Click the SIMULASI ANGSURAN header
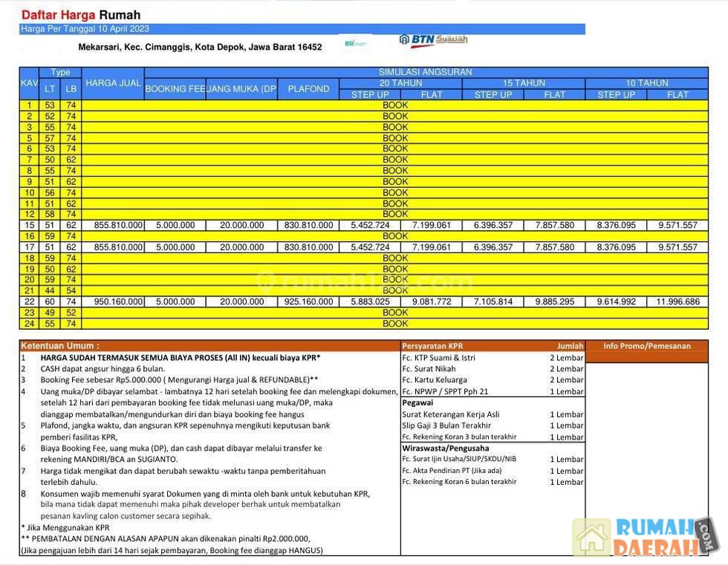 [x=425, y=72]
